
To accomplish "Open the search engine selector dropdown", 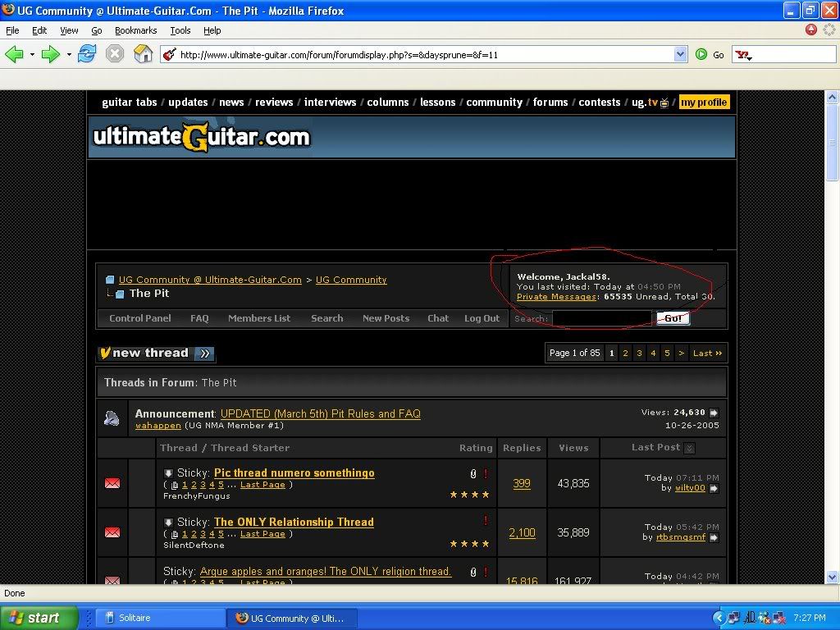I will click(743, 55).
